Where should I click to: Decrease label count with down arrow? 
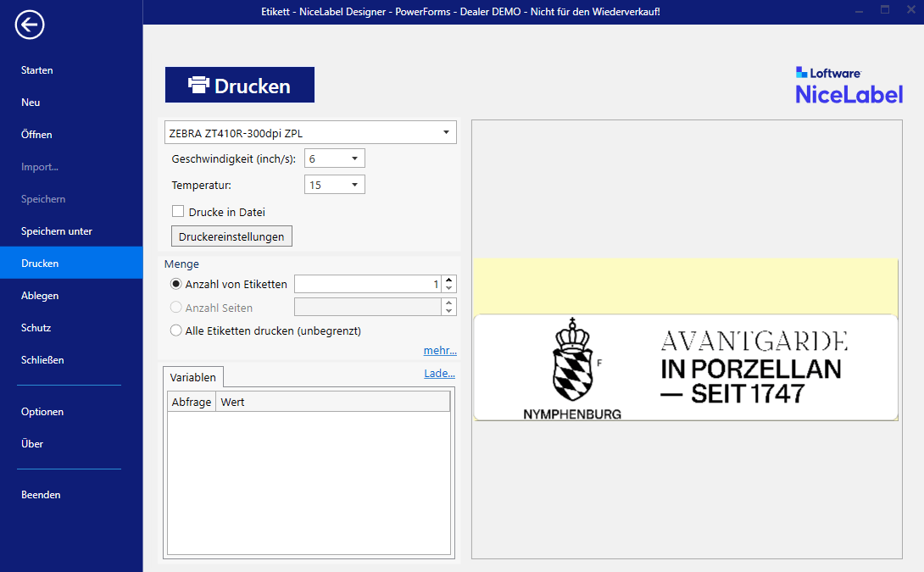449,288
